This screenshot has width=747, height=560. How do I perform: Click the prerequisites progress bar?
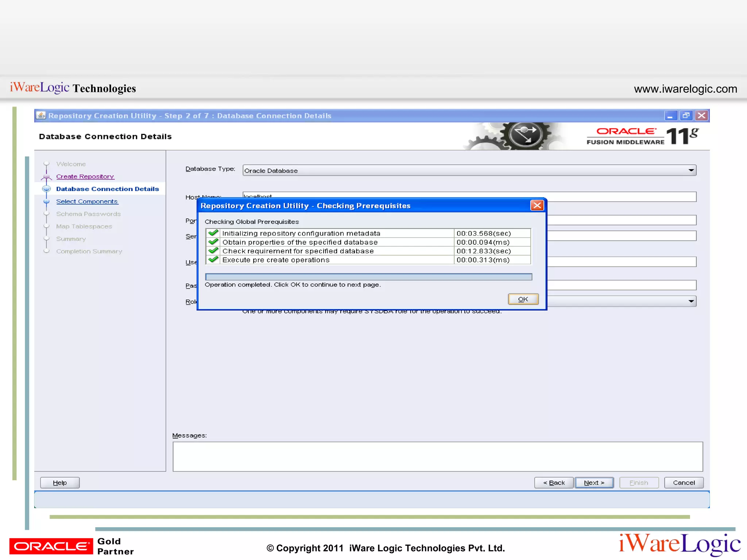click(x=368, y=277)
